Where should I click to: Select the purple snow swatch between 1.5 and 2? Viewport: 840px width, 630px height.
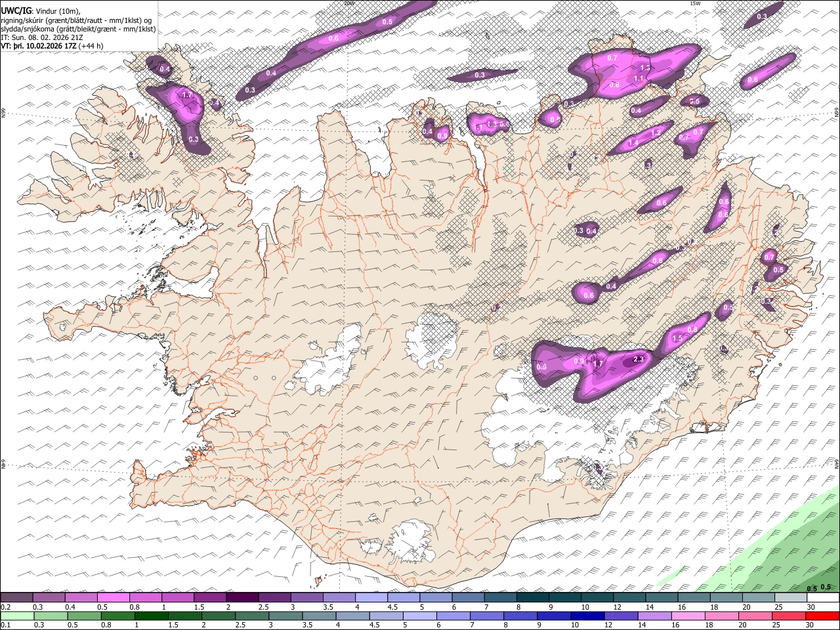[210, 598]
